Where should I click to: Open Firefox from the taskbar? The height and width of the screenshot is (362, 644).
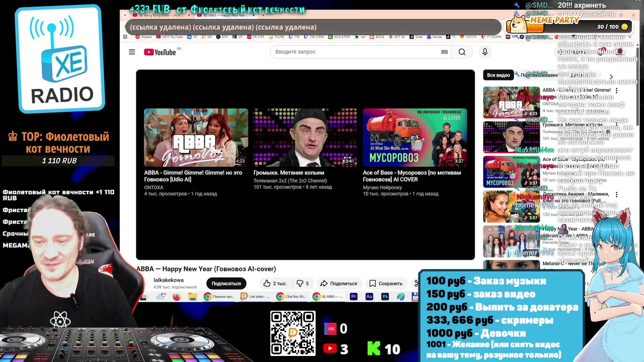click(x=177, y=297)
